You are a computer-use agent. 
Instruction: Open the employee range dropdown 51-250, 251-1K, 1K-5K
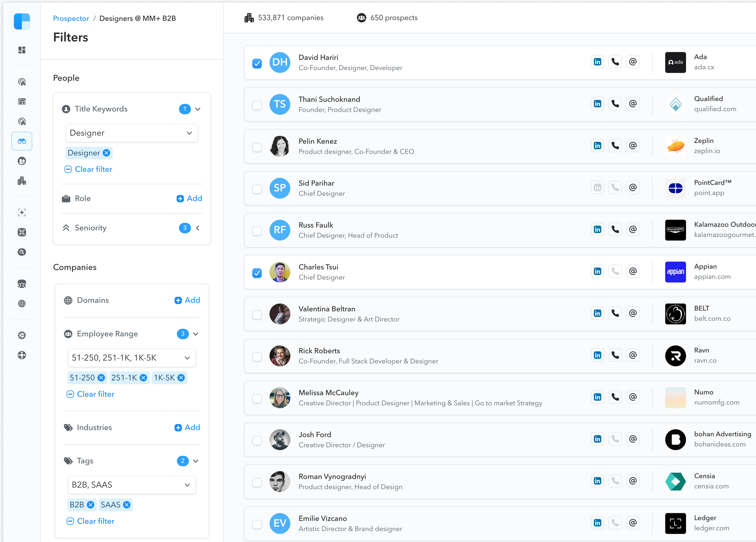pos(132,358)
